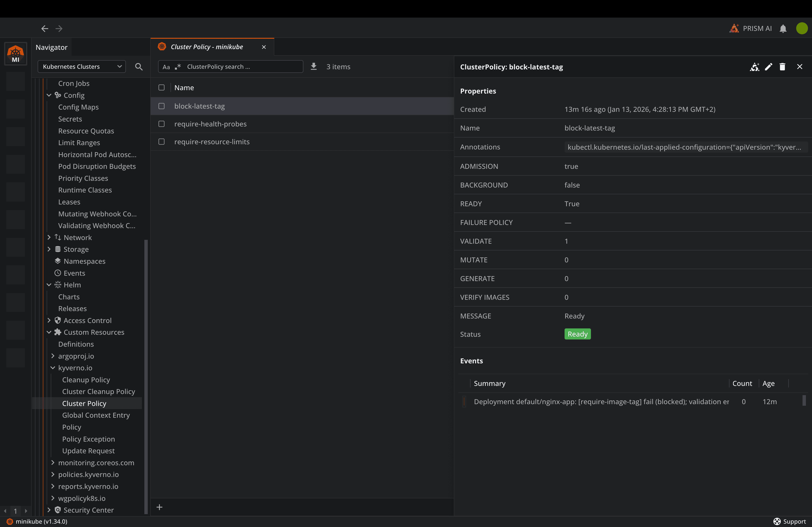Open cluster search with the magnifier icon
This screenshot has height=527, width=812.
139,66
